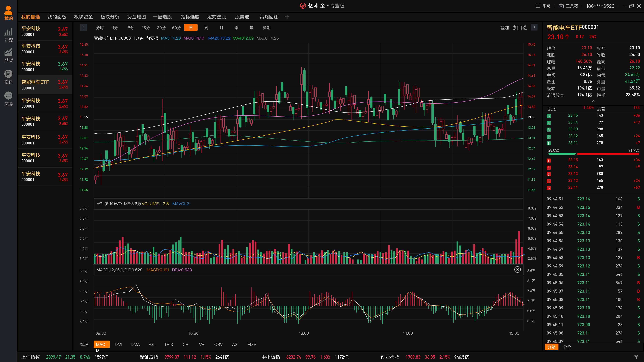Select the EMV indicator tab

point(252,344)
